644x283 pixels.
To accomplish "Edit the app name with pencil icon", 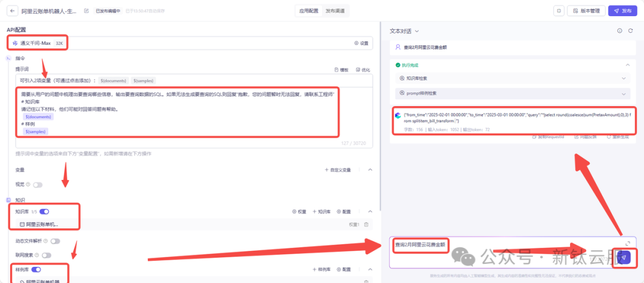I will (x=86, y=11).
